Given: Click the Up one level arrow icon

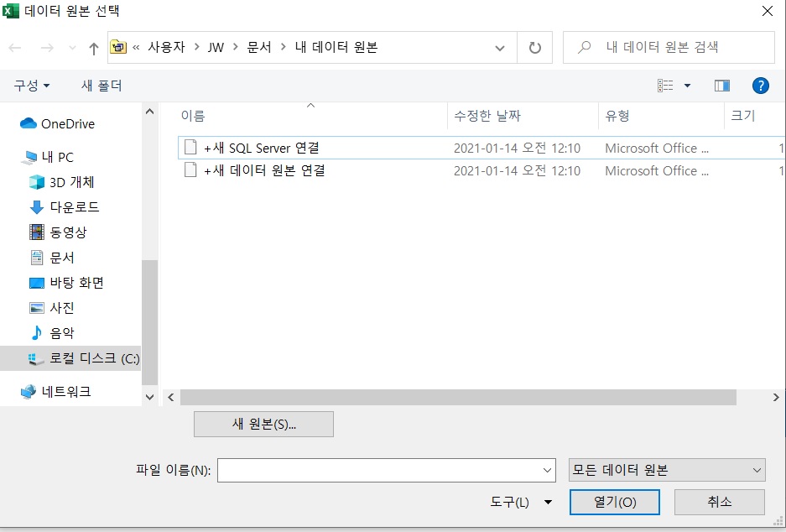Looking at the screenshot, I should (93, 48).
